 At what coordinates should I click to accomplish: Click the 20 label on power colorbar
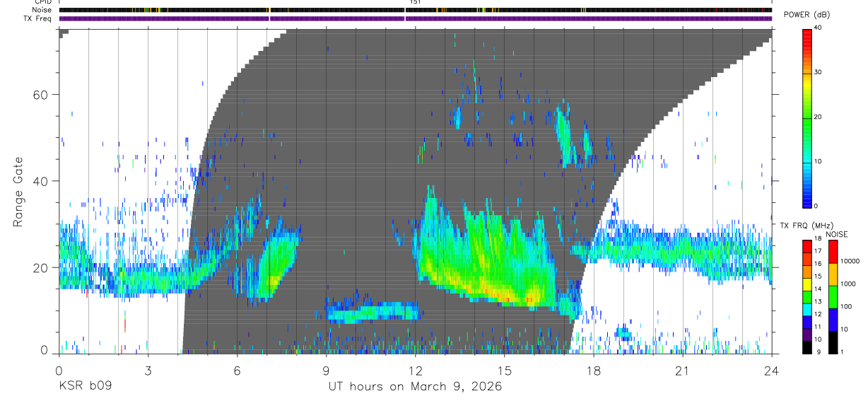819,117
